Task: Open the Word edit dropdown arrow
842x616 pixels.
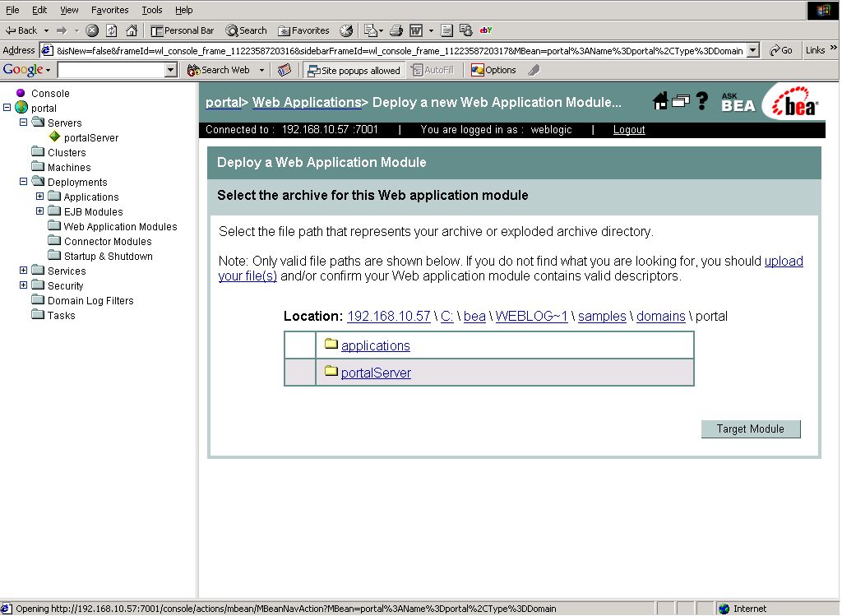Action: (431, 30)
